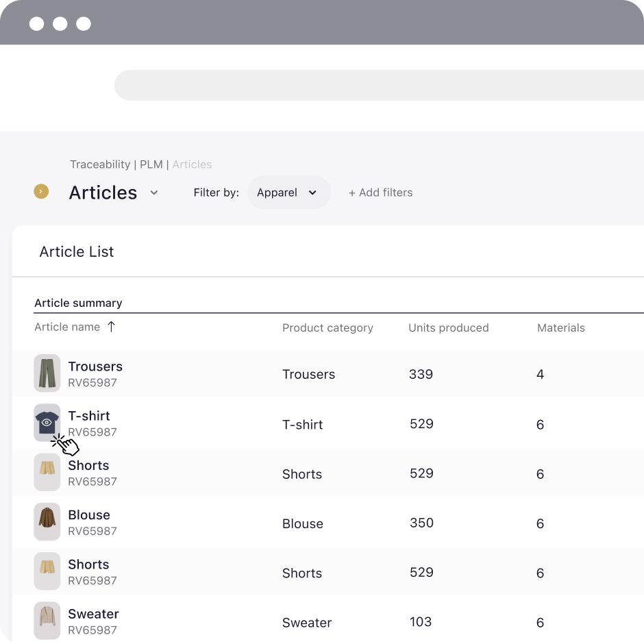Click the Trousers product thumbnail
This screenshot has height=644, width=644.
point(47,373)
